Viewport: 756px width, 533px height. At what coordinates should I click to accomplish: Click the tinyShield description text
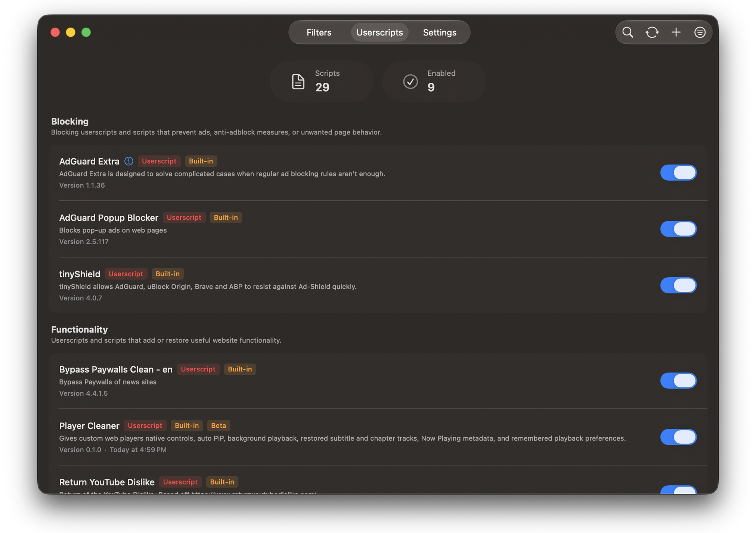tap(208, 286)
